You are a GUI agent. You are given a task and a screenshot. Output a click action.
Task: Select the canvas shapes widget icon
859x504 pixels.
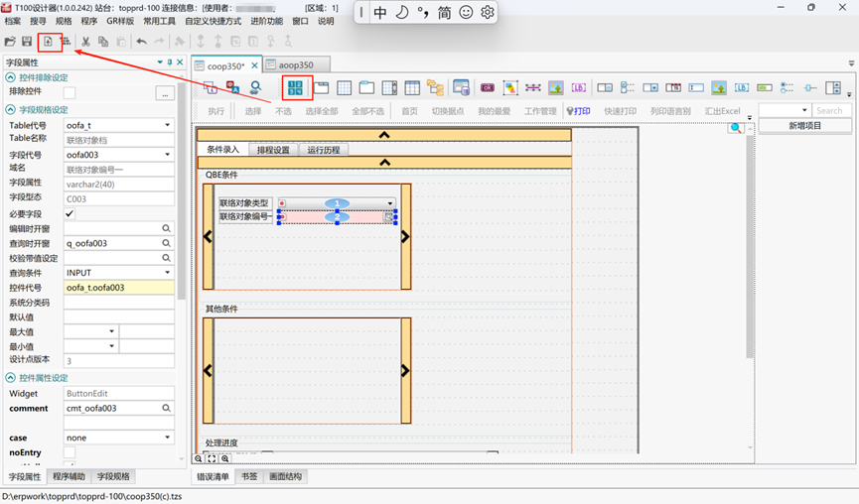pos(510,87)
